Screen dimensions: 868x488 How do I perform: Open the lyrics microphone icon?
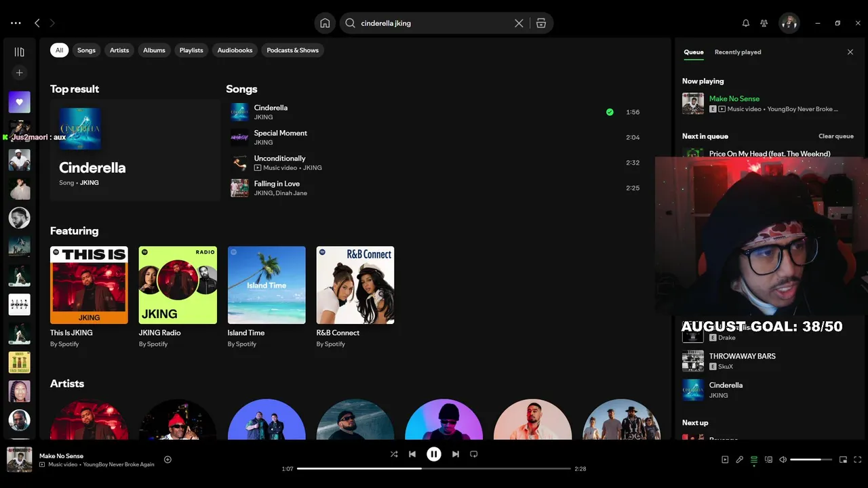point(740,460)
